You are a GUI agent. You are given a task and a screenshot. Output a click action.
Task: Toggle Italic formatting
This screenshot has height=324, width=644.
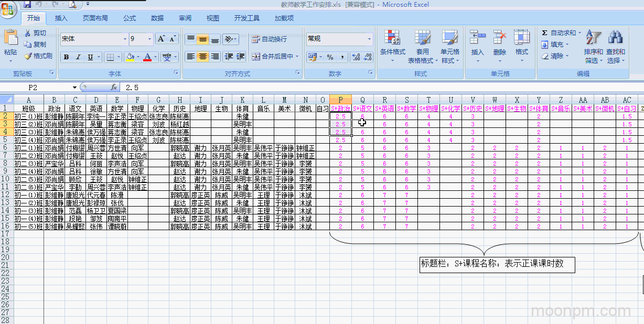pyautogui.click(x=79, y=57)
